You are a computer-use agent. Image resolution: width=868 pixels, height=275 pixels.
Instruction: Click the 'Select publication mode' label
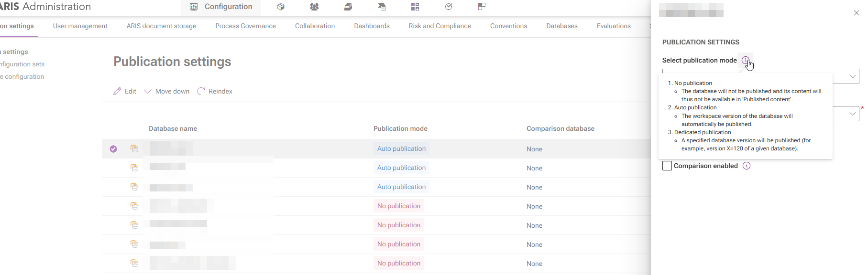pyautogui.click(x=699, y=60)
